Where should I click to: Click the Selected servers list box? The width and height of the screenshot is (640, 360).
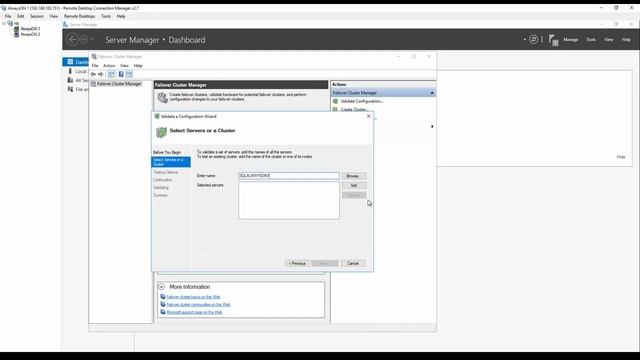pos(289,200)
